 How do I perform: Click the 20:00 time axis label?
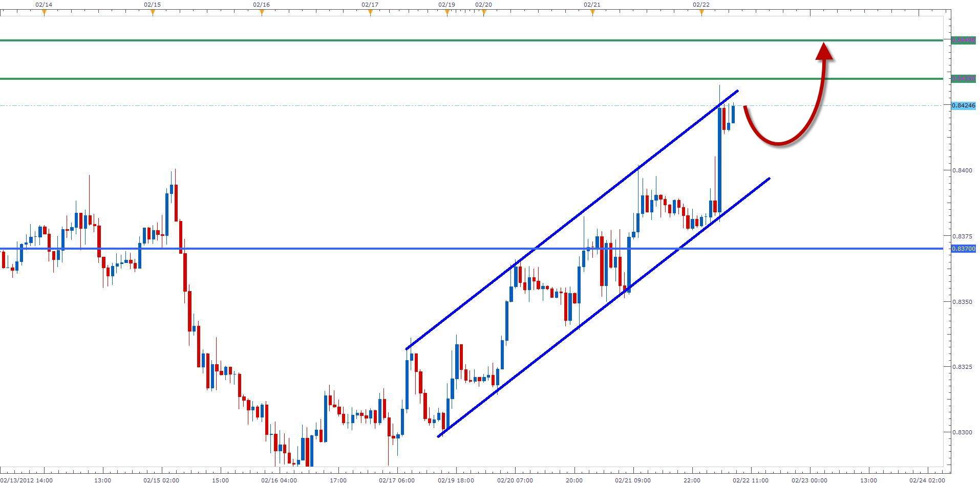pos(574,480)
